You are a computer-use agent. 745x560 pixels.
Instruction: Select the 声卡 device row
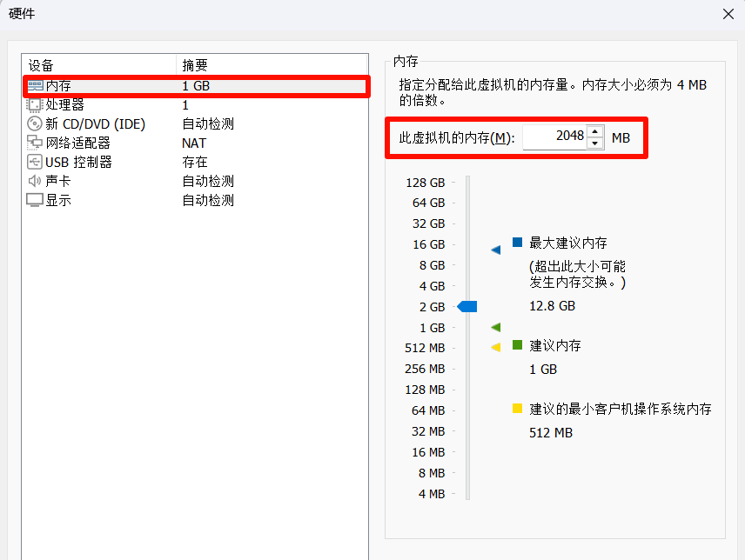pos(195,181)
